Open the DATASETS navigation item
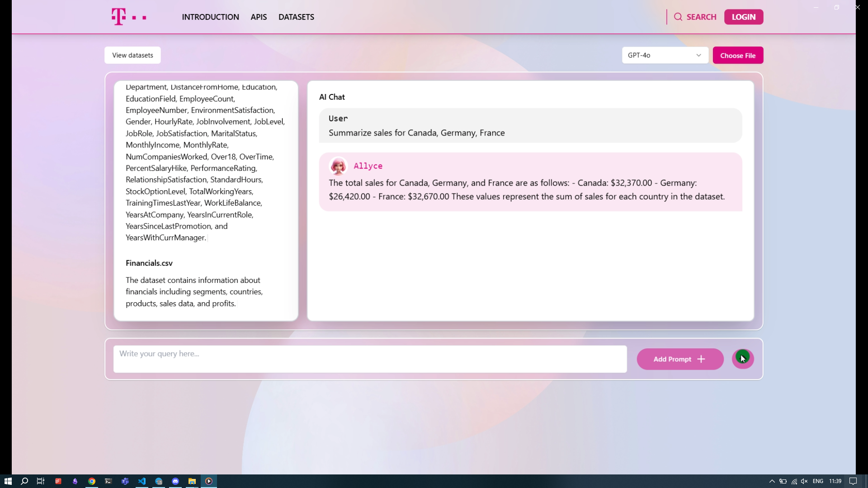Screen dimensions: 868x488 click(x=296, y=17)
